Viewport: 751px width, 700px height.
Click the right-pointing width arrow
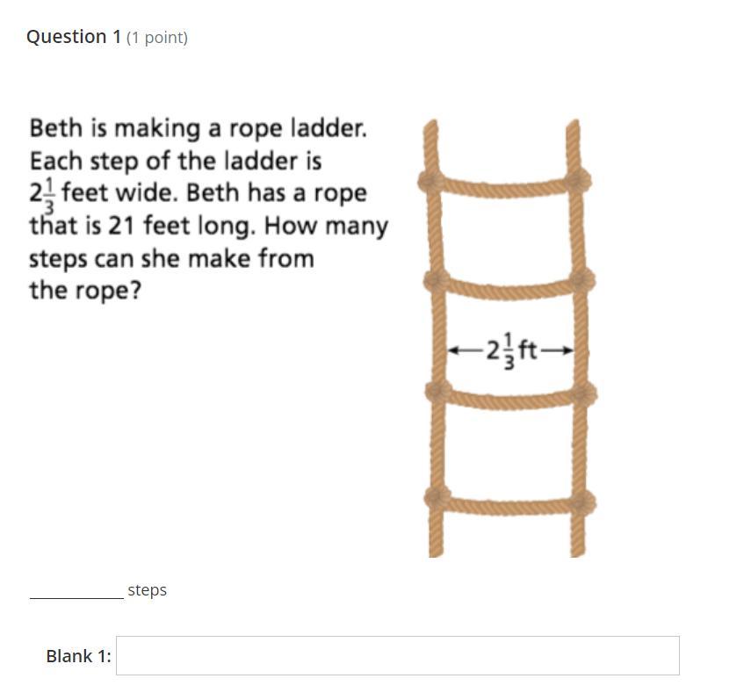pyautogui.click(x=557, y=351)
